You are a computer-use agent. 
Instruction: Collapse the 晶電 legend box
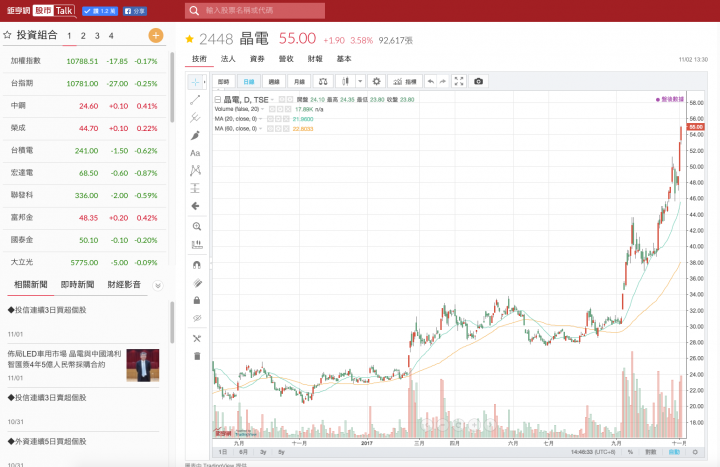click(x=218, y=99)
